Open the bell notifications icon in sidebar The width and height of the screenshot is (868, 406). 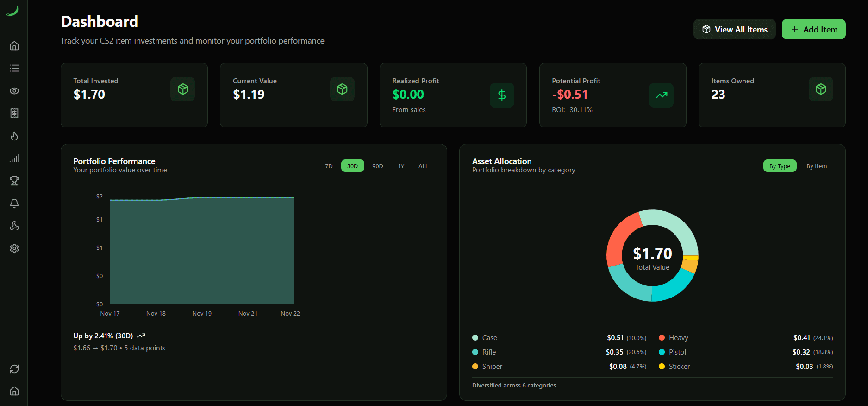[14, 203]
